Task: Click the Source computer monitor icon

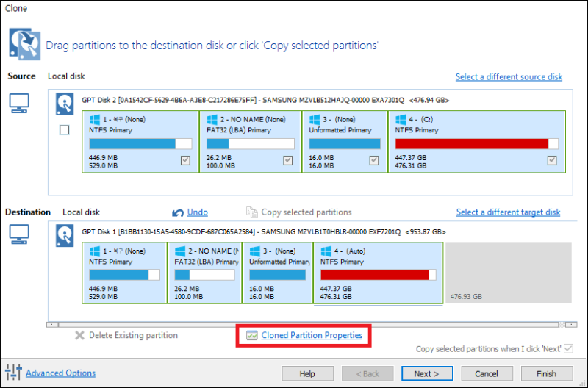Action: (x=19, y=104)
